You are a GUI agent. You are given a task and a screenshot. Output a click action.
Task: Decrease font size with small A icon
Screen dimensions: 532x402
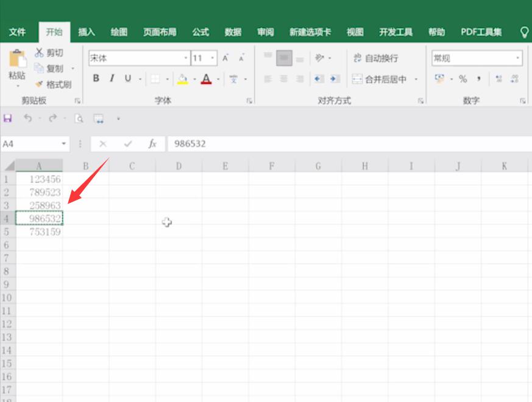(x=241, y=58)
